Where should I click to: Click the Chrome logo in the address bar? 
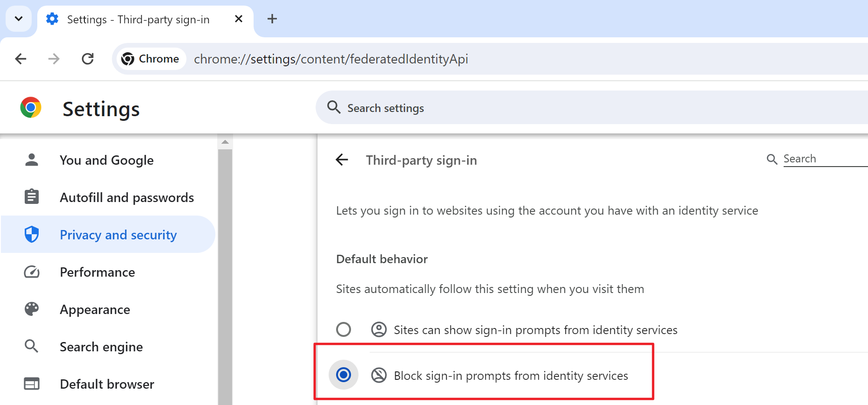pos(128,59)
